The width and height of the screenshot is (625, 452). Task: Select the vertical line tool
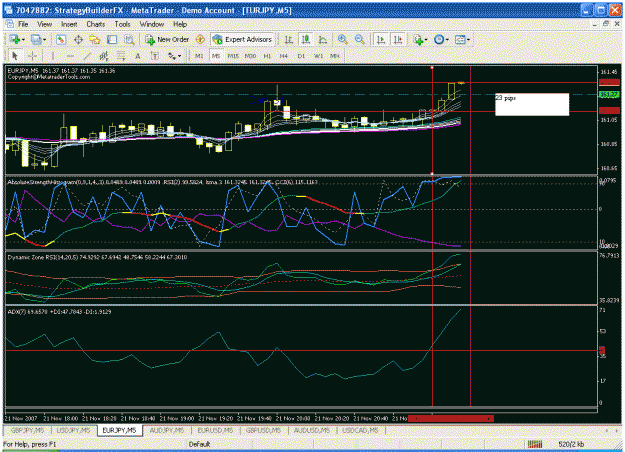[x=53, y=56]
